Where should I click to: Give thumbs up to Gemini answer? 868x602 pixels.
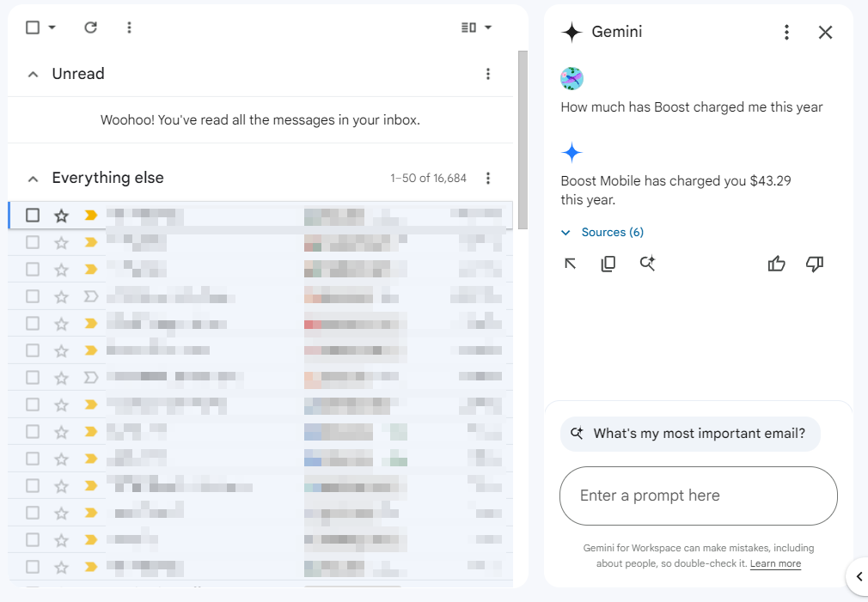777,264
